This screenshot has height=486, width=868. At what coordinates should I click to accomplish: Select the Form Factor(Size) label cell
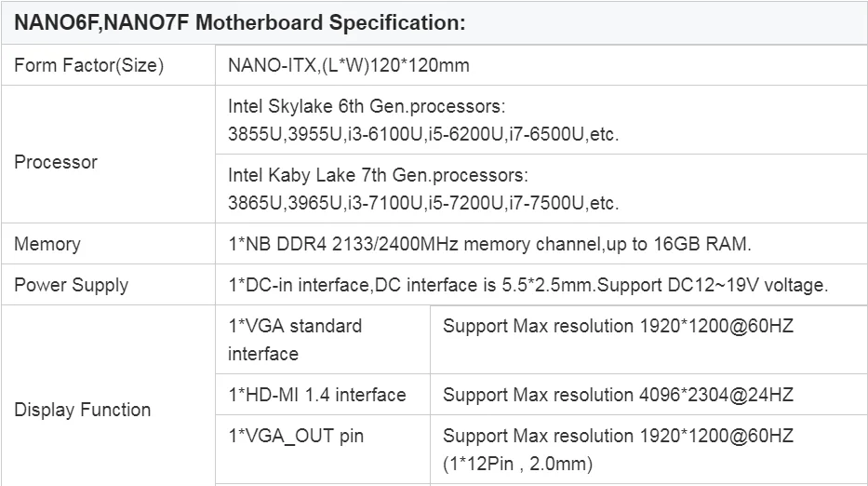[x=88, y=65]
